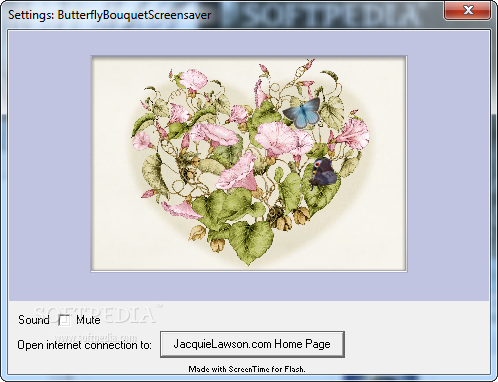This screenshot has width=498, height=382.
Task: Enable the Mute sound checkbox
Action: (x=64, y=320)
